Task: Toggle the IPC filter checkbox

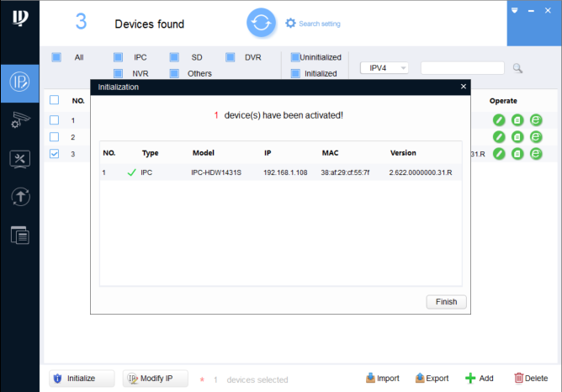Action: (118, 57)
